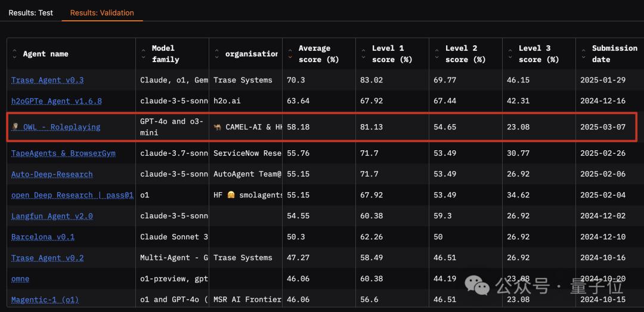Sort by Model family using its arrow icon
644x312 pixels.
(x=143, y=54)
